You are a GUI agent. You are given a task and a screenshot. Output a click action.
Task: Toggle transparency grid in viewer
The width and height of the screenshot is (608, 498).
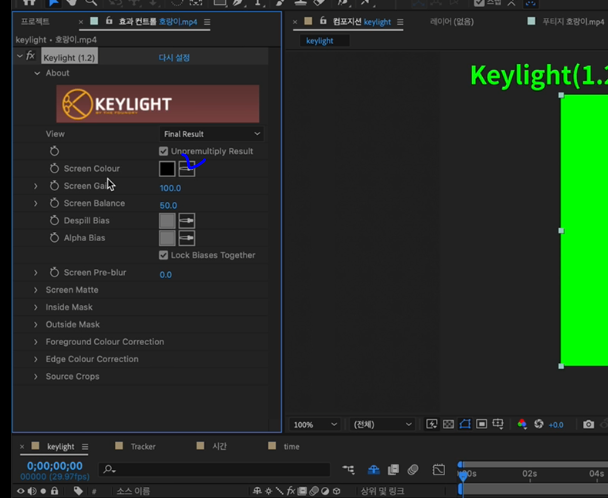[x=448, y=424]
